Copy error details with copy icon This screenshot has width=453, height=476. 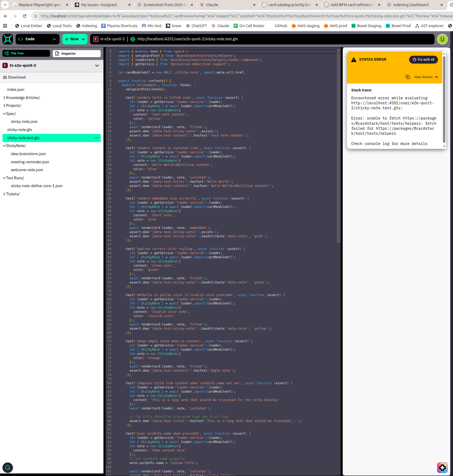coord(408,77)
